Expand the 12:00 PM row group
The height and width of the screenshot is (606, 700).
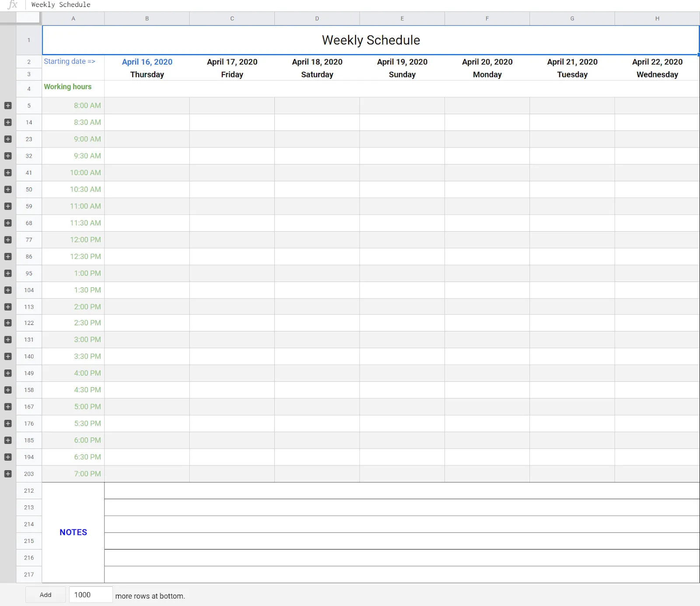click(x=7, y=240)
